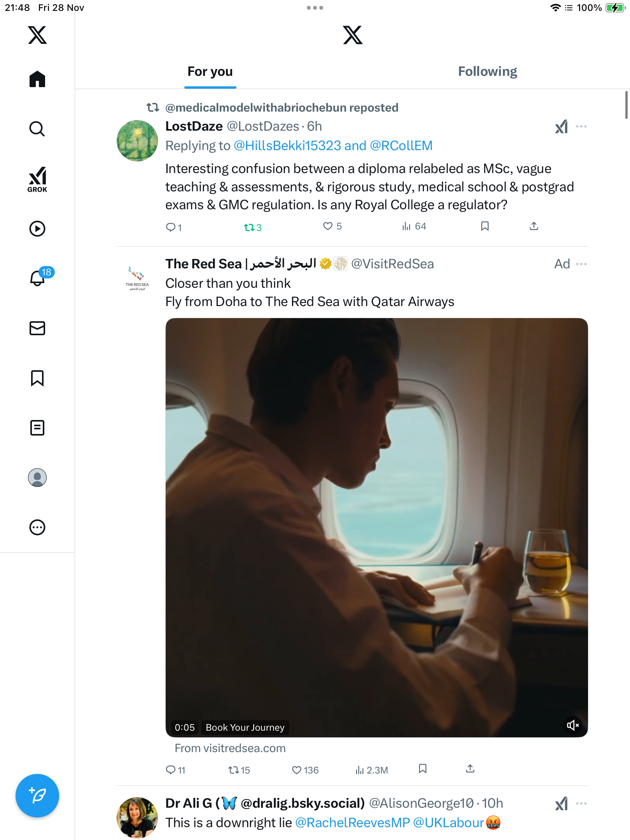The height and width of the screenshot is (840, 630).
Task: Open the Lists page icon
Action: click(x=37, y=428)
